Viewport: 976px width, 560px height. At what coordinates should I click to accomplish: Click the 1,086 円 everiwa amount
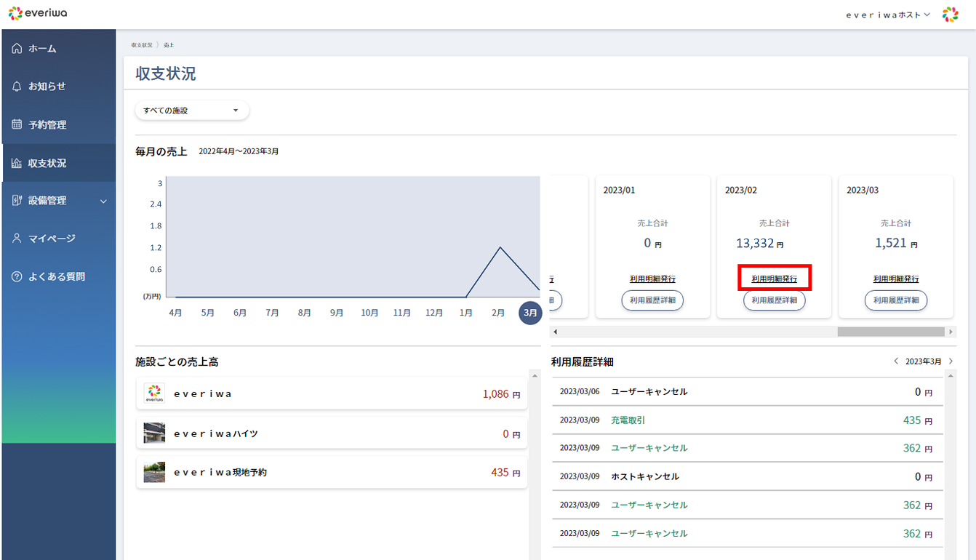[502, 394]
